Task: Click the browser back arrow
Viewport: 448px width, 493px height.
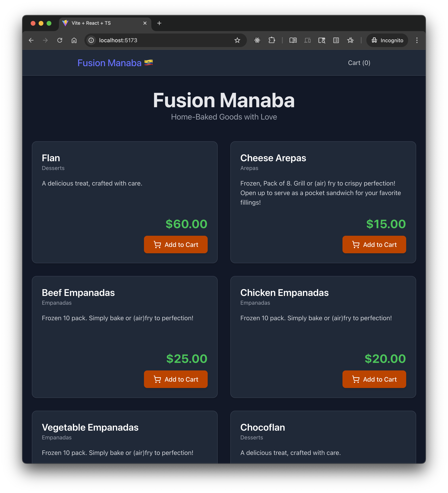Action: coord(31,40)
